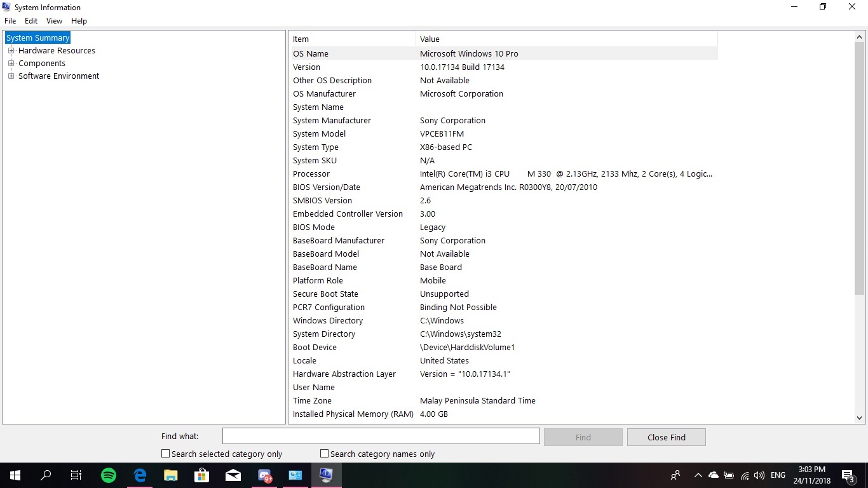Viewport: 868px width, 488px height.
Task: Open OneDrive cloud tray icon
Action: [x=713, y=475]
